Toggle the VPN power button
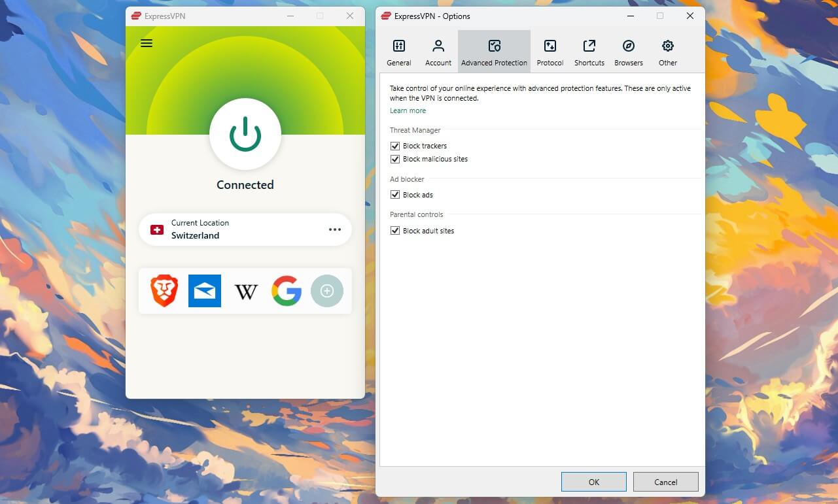The width and height of the screenshot is (838, 504). [x=245, y=134]
